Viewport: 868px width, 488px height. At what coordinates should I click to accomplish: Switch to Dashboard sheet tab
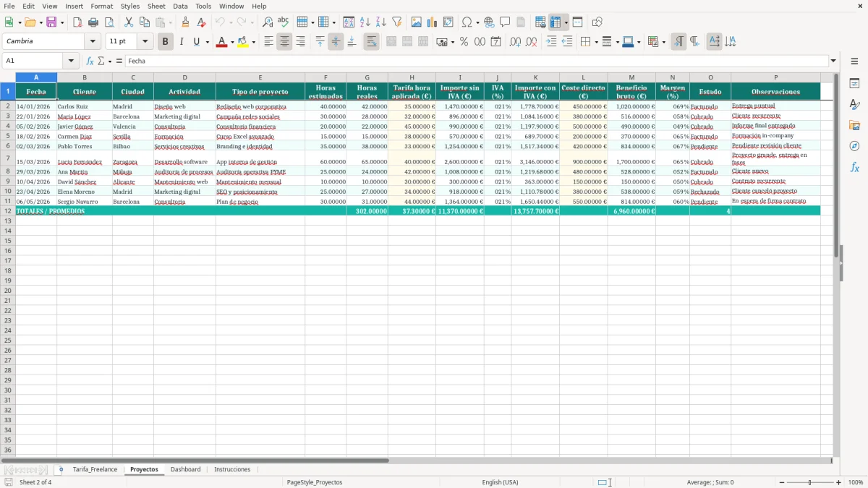[x=185, y=470]
